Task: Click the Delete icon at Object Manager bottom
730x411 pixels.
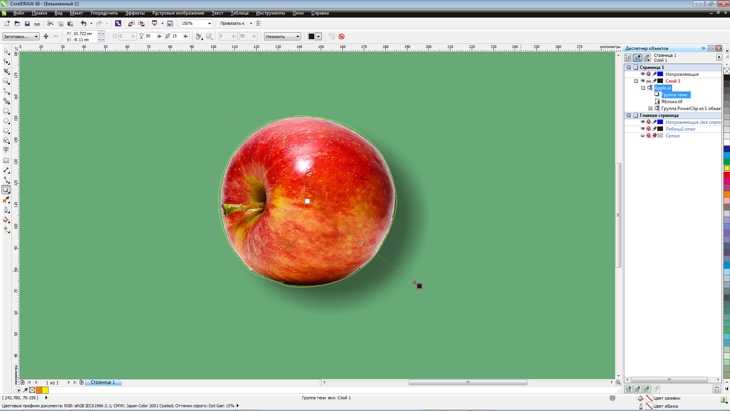Action: [716, 389]
